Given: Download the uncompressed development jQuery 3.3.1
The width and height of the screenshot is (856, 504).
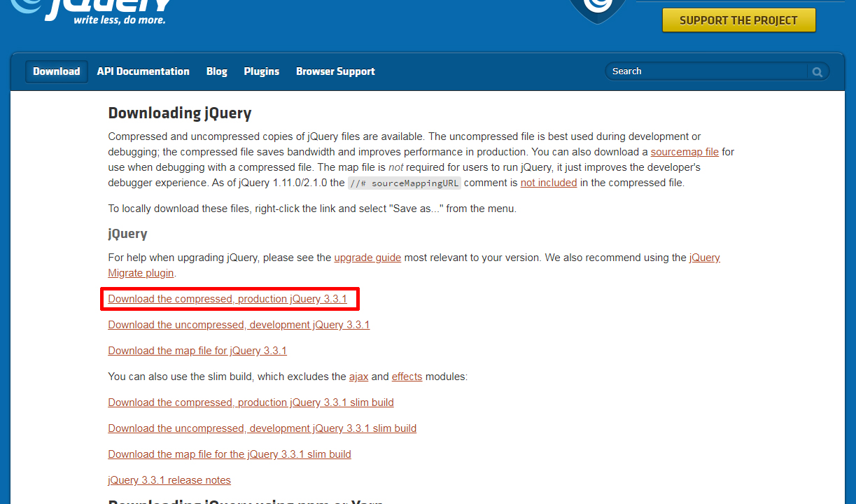Looking at the screenshot, I should click(239, 325).
